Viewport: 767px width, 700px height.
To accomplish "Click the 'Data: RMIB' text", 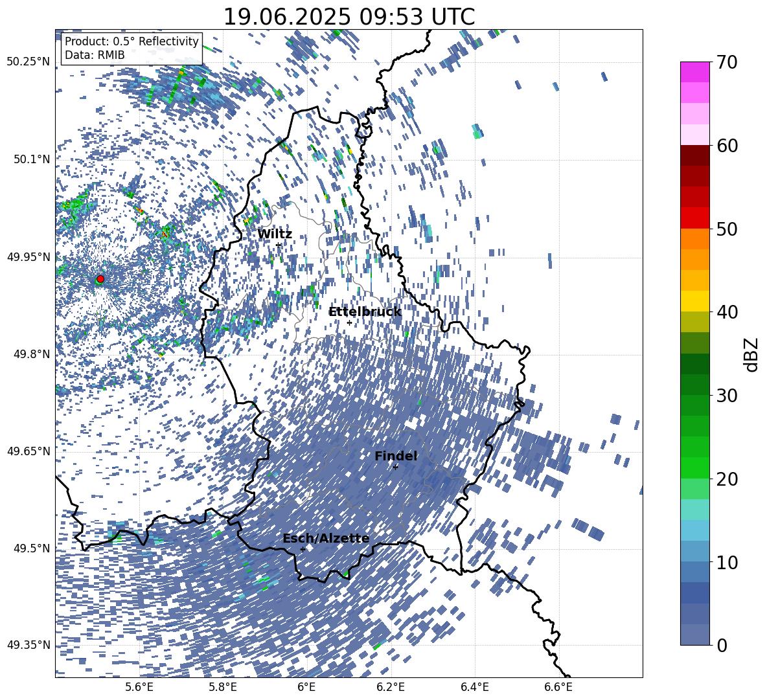I will [x=95, y=55].
